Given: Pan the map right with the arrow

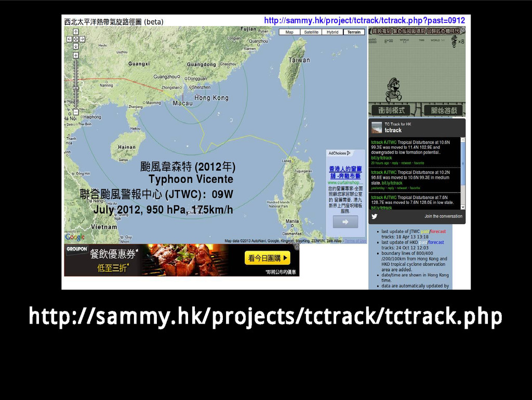Looking at the screenshot, I should 82,39.
